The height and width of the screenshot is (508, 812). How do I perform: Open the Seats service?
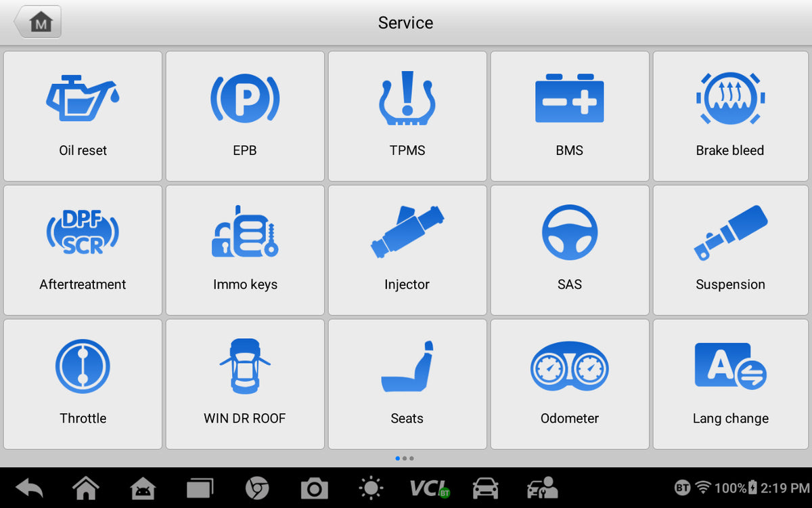(407, 384)
